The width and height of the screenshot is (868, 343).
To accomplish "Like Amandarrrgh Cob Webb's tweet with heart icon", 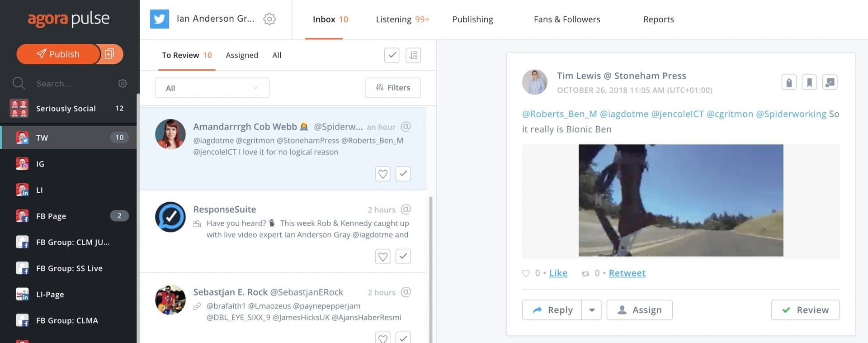I will click(383, 174).
